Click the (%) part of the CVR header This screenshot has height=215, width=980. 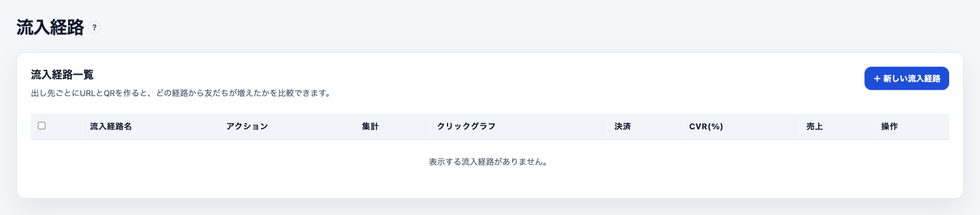[x=715, y=126]
